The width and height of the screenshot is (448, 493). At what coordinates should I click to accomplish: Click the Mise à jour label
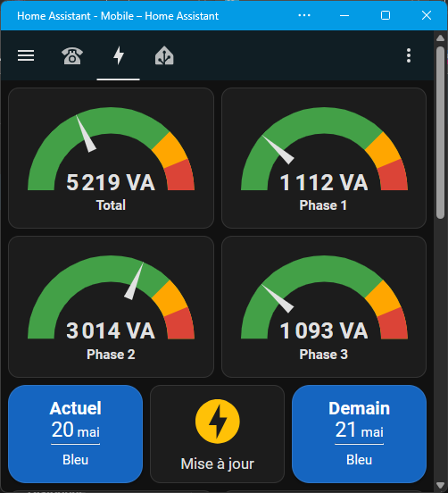click(218, 464)
